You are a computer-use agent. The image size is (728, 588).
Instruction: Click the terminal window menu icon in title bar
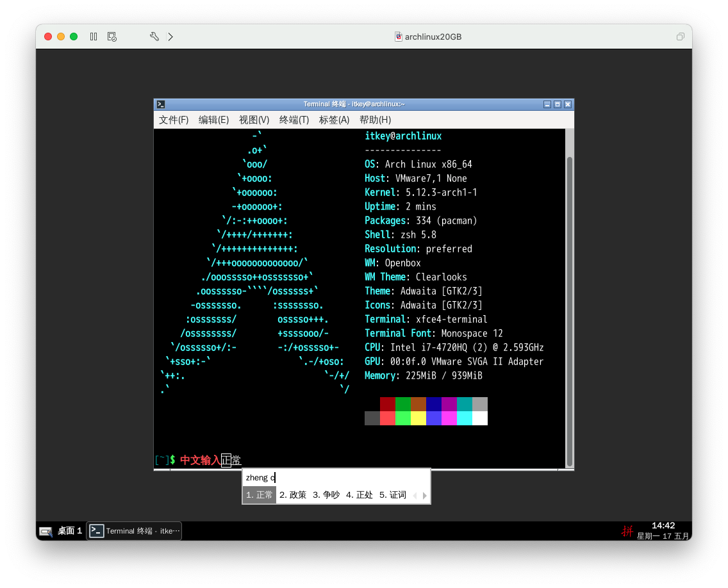(x=161, y=104)
